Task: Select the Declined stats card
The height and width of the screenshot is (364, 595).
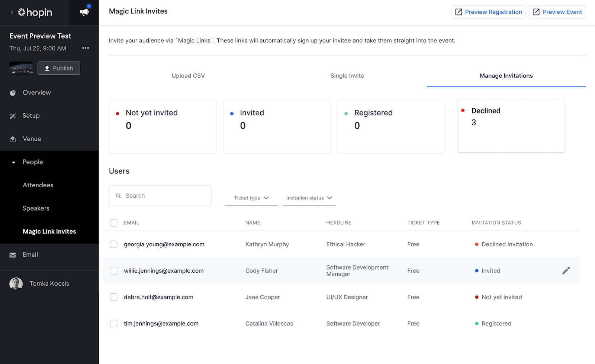Action: (x=511, y=126)
